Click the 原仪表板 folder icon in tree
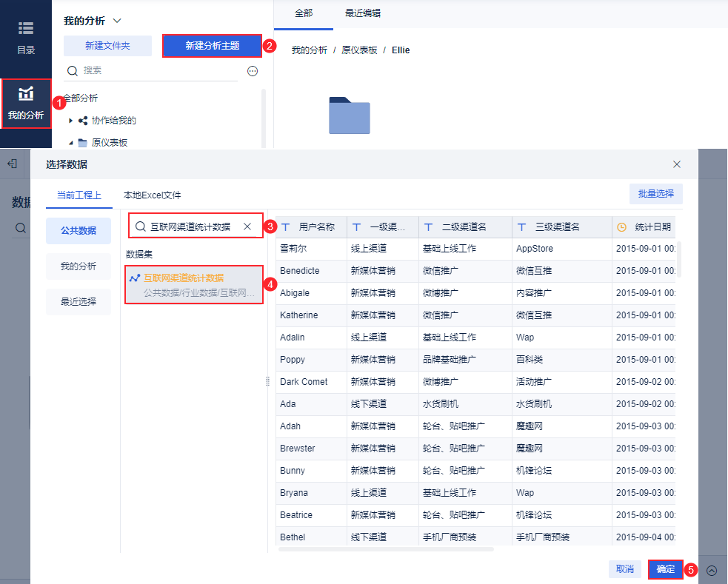 click(x=83, y=143)
